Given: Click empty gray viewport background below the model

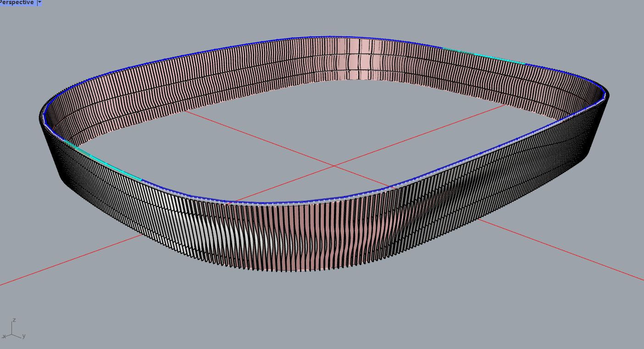Looking at the screenshot, I should [x=321, y=312].
